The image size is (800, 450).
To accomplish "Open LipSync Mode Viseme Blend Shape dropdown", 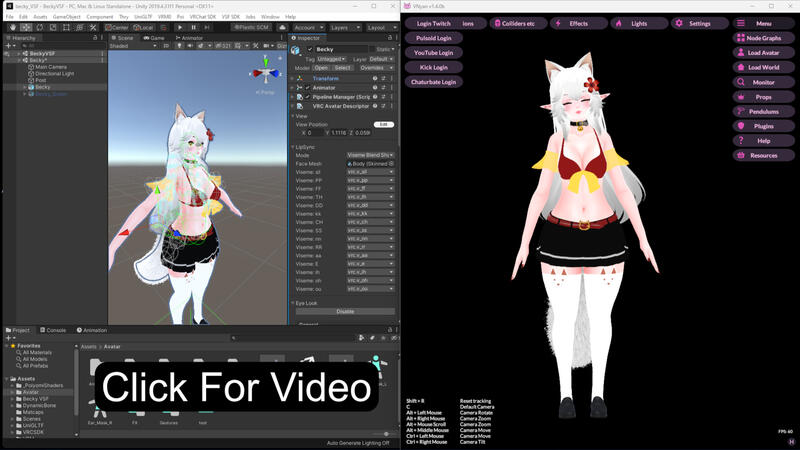I will (x=370, y=155).
